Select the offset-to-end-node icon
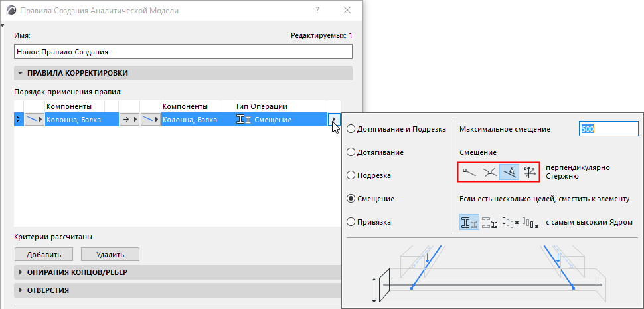Image resolution: width=644 pixels, height=309 pixels. click(x=469, y=172)
